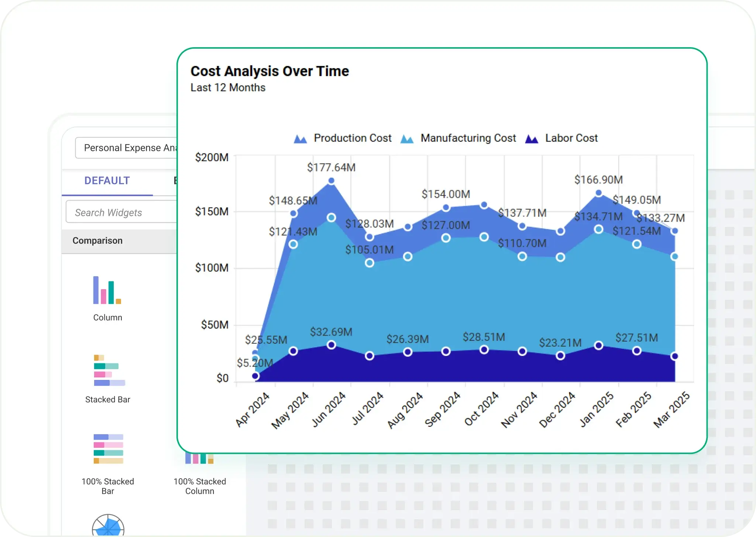Image resolution: width=756 pixels, height=537 pixels.
Task: Hide the Manufacturing Cost series via legend
Action: tap(468, 138)
